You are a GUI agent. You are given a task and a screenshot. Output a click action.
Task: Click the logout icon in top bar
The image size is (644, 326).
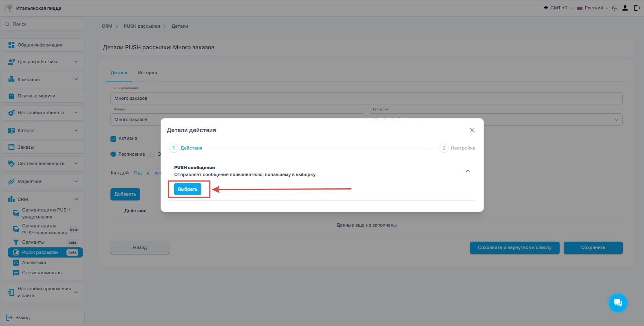pyautogui.click(x=637, y=8)
